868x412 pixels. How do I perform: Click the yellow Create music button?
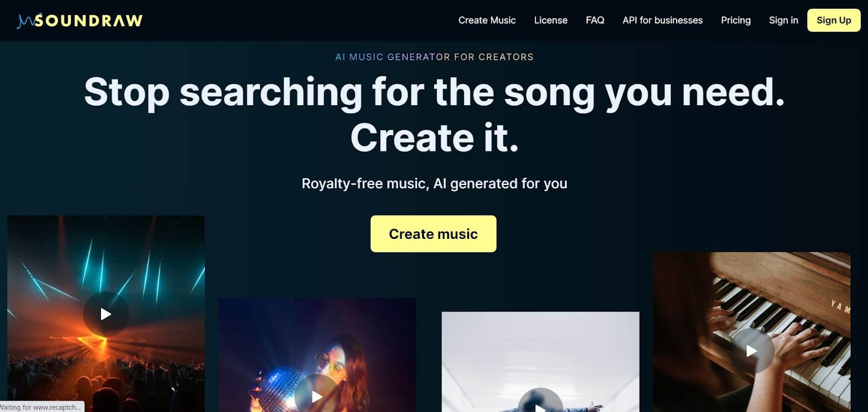point(433,234)
